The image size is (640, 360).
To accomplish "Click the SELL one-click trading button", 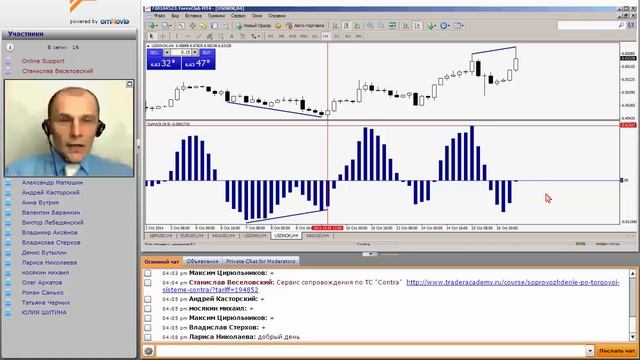I will [x=155, y=53].
